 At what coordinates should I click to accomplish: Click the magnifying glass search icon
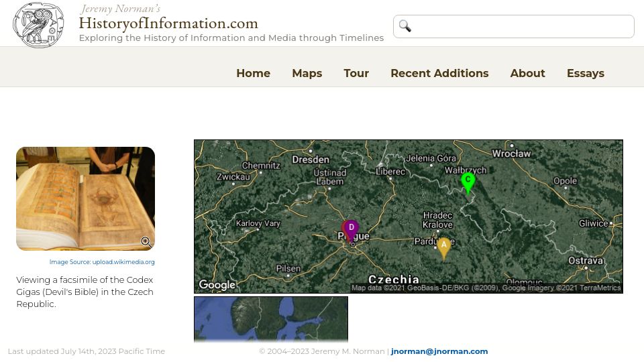[x=405, y=26]
